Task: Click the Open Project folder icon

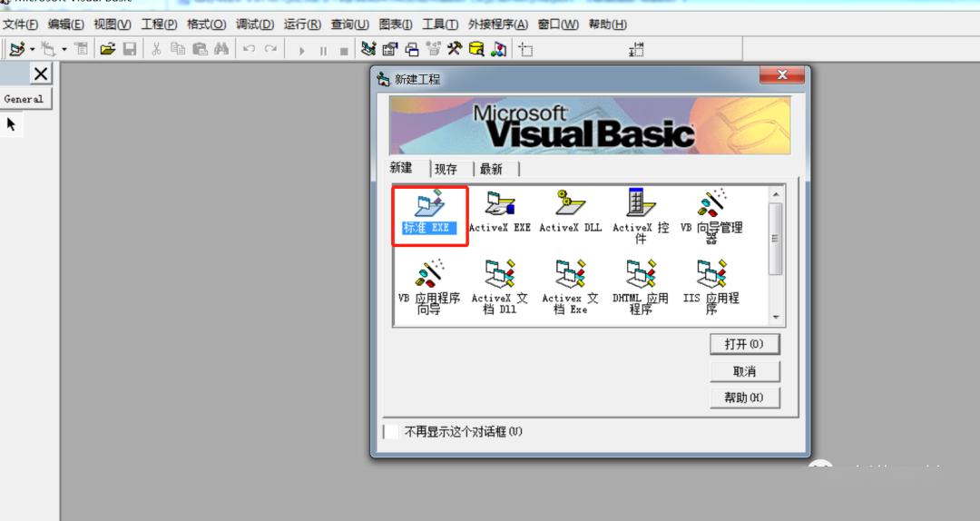Action: click(107, 49)
